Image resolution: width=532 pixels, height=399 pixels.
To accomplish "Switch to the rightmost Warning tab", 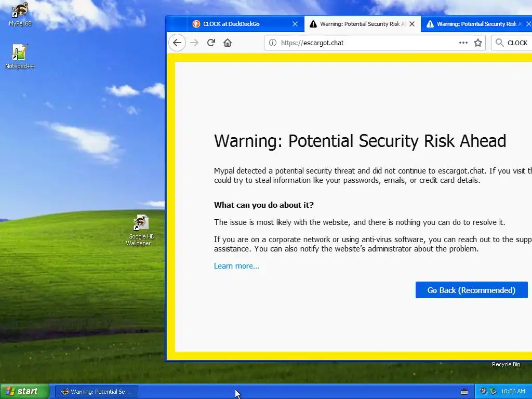I will [x=476, y=24].
